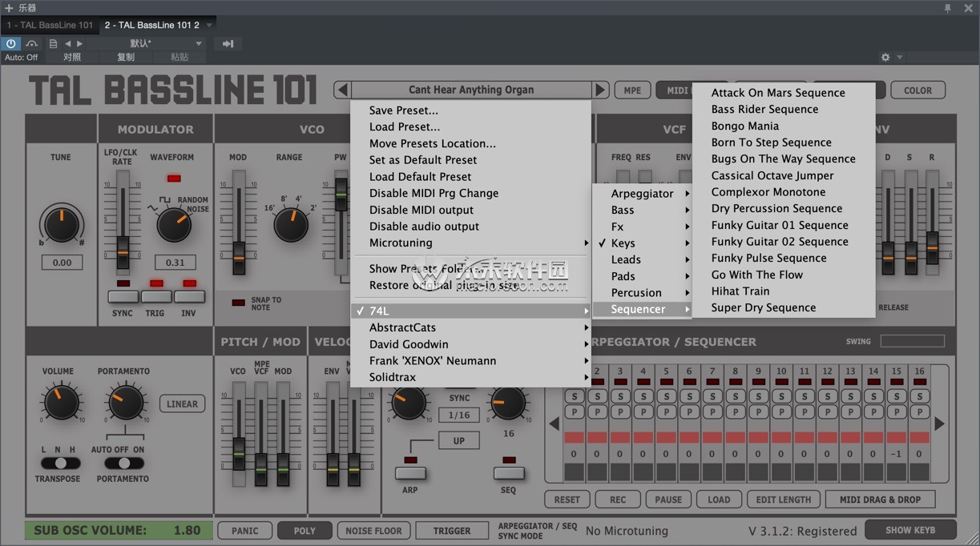Screen dimensions: 980x546
Task: Toggle the plugin power bypass icon
Action: pyautogui.click(x=11, y=43)
